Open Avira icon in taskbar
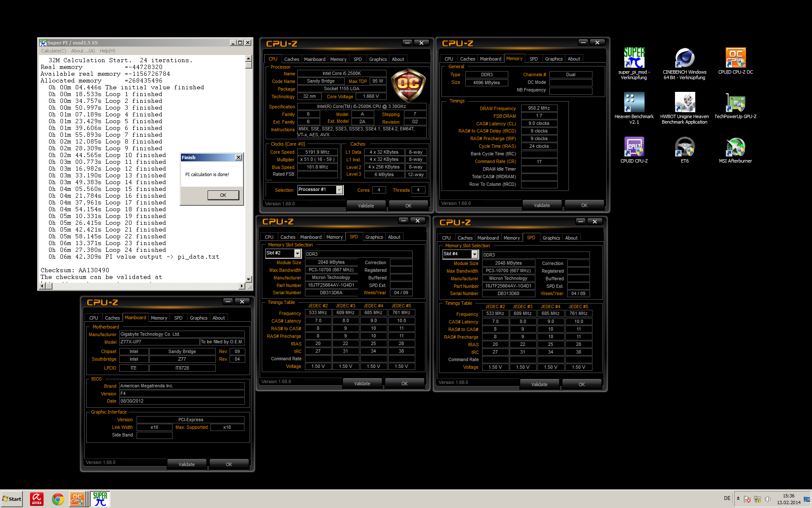The image size is (812, 508). click(x=37, y=499)
